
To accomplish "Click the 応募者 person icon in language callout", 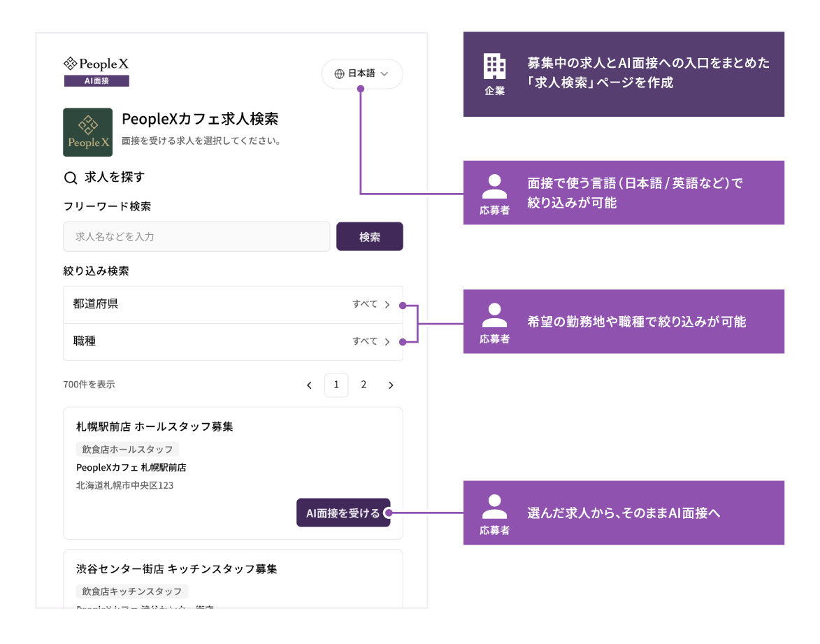I will point(494,187).
